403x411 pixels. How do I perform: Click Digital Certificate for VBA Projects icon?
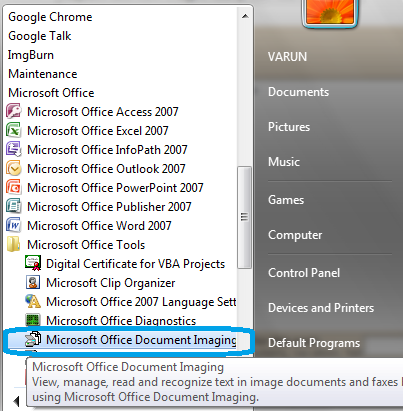point(33,263)
